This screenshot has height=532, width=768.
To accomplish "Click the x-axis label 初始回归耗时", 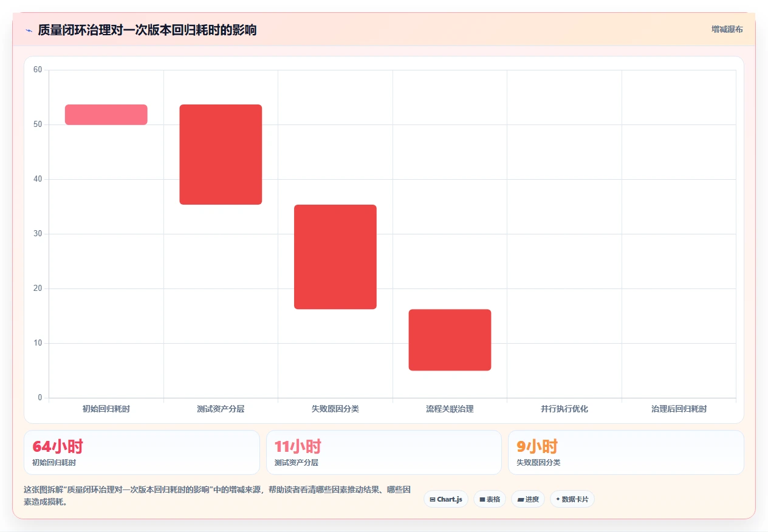I will pos(106,409).
